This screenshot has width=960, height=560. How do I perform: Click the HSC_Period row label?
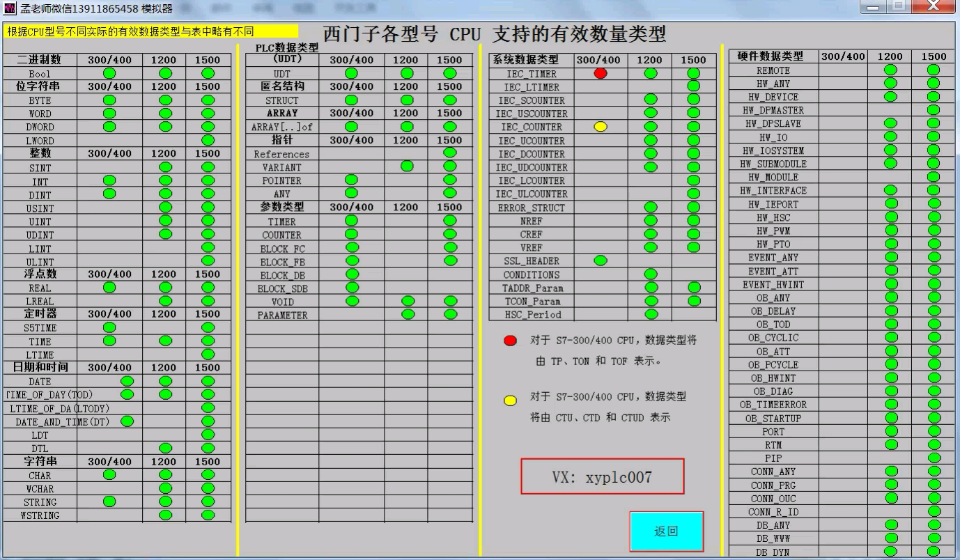[532, 315]
